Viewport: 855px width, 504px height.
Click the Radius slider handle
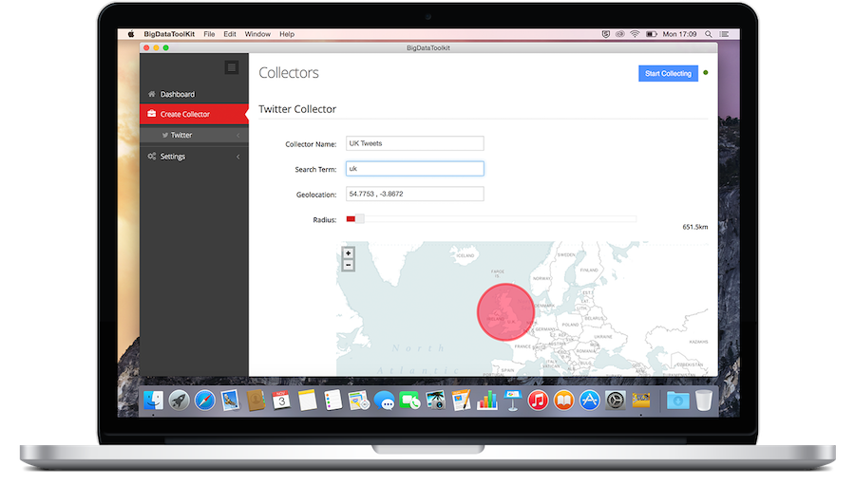click(360, 219)
